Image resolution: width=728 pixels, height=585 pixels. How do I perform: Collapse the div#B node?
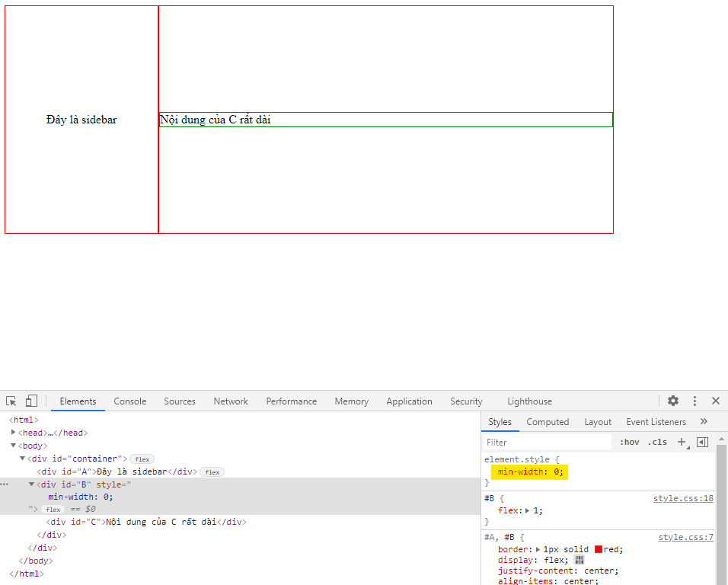[31, 484]
